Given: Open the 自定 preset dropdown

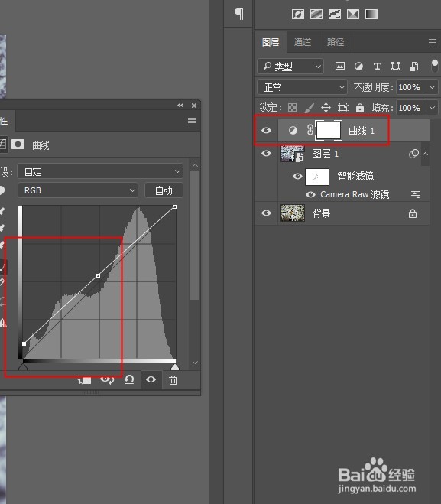Looking at the screenshot, I should coord(100,171).
